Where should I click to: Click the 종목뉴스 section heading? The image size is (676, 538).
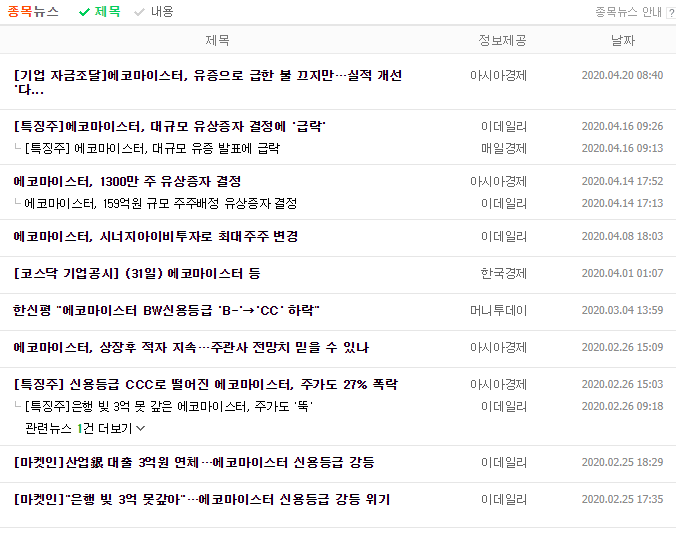click(x=33, y=11)
